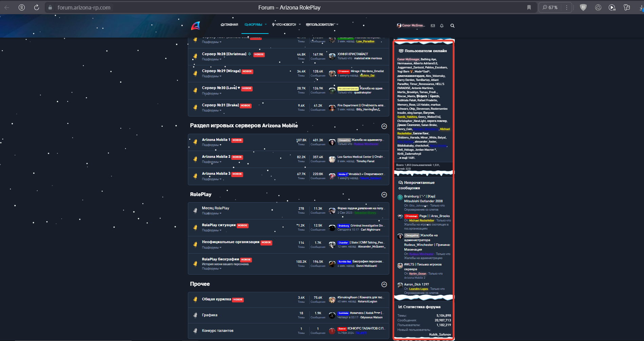Viewport: 644px width, 341px height.
Task: Expand Подфорумы under Сервер №28 [Christmas]
Action: (x=212, y=59)
